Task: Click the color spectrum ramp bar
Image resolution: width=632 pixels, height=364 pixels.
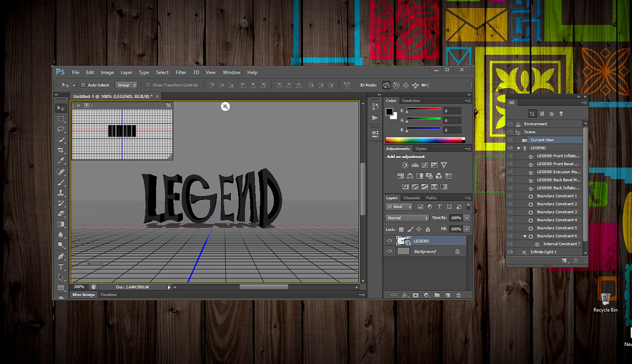Action: [x=425, y=140]
